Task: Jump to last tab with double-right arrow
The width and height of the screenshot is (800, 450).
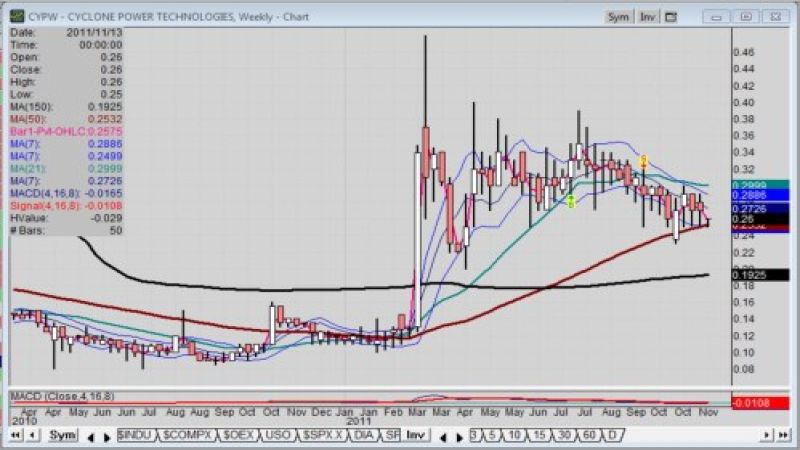Action: tap(783, 435)
